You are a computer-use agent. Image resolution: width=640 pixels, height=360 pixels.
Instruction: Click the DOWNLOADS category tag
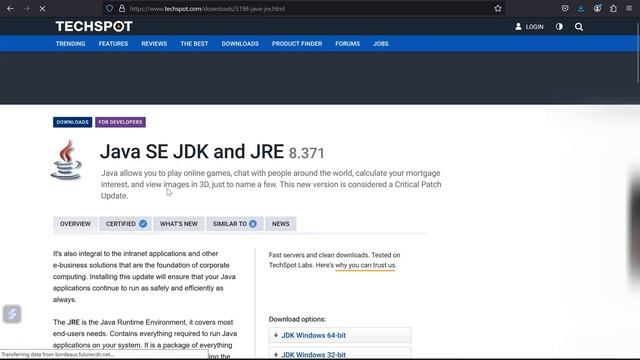[72, 122]
